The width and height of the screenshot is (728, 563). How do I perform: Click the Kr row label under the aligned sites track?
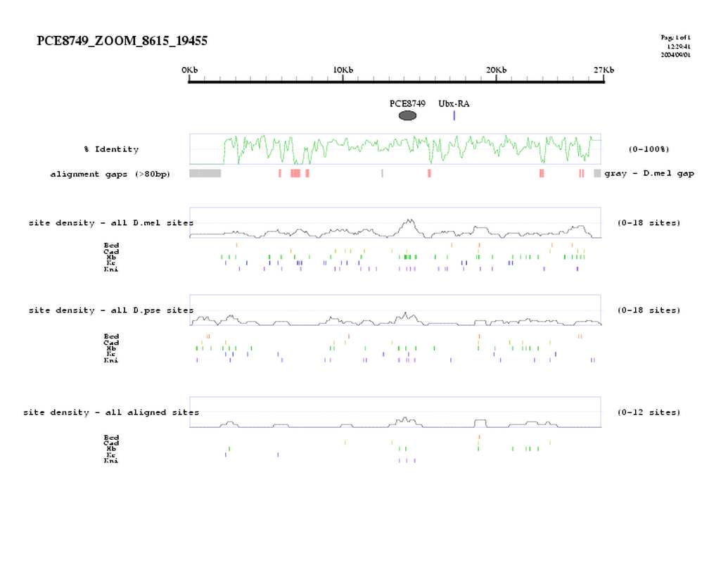point(111,455)
